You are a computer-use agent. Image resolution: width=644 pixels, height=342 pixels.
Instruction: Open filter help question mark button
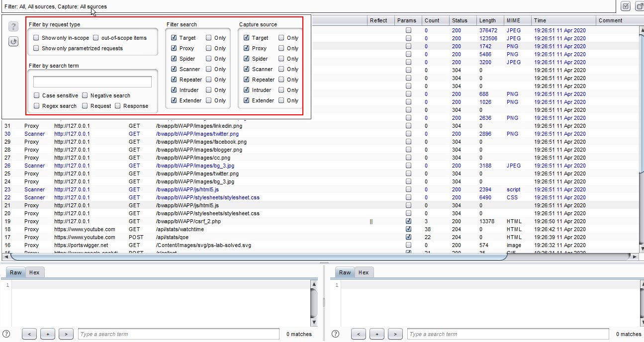coord(14,27)
